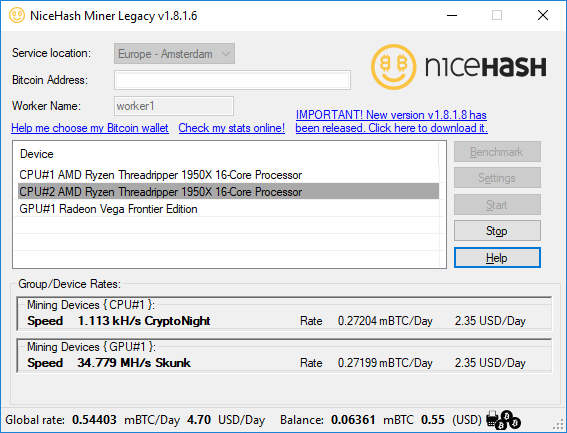Click the Worker Name field
567x433 pixels.
coord(174,106)
